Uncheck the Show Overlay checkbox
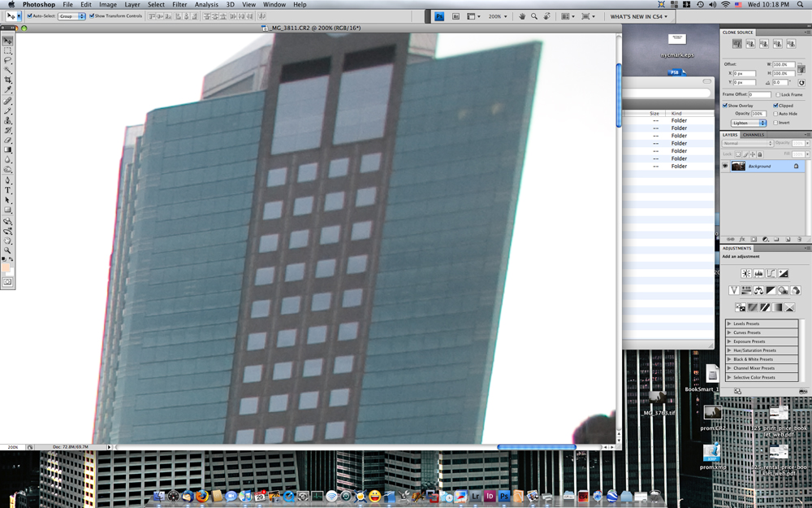The height and width of the screenshot is (508, 812). coord(725,105)
